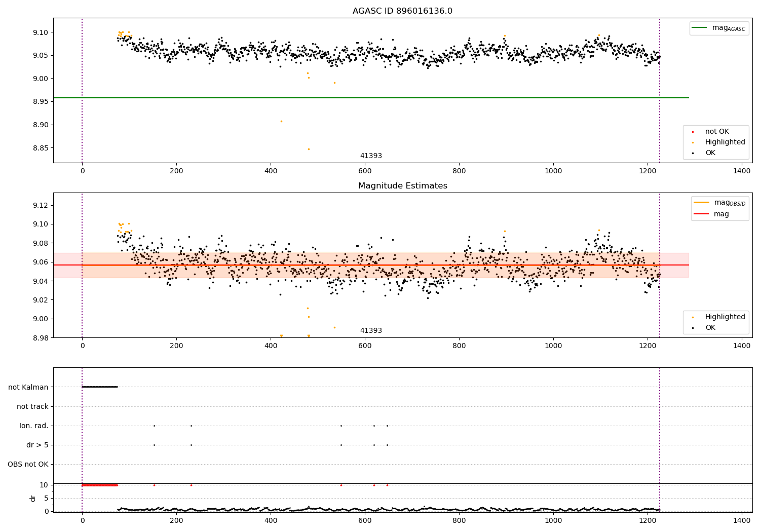Click the 'dr' axis label of bottom panel

(x=33, y=498)
